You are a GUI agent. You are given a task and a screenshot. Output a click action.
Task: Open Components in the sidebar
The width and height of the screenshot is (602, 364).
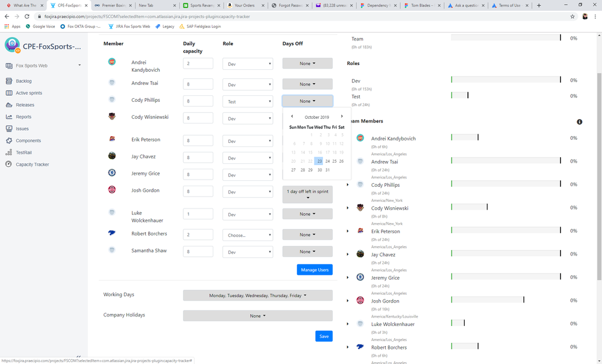click(x=28, y=140)
